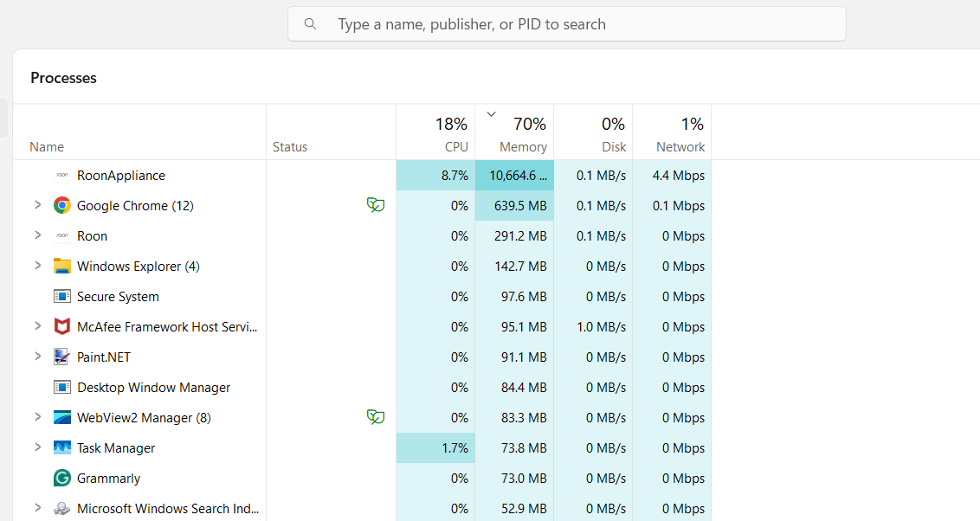Image resolution: width=980 pixels, height=521 pixels.
Task: Click the Google Chrome process icon
Action: [61, 206]
